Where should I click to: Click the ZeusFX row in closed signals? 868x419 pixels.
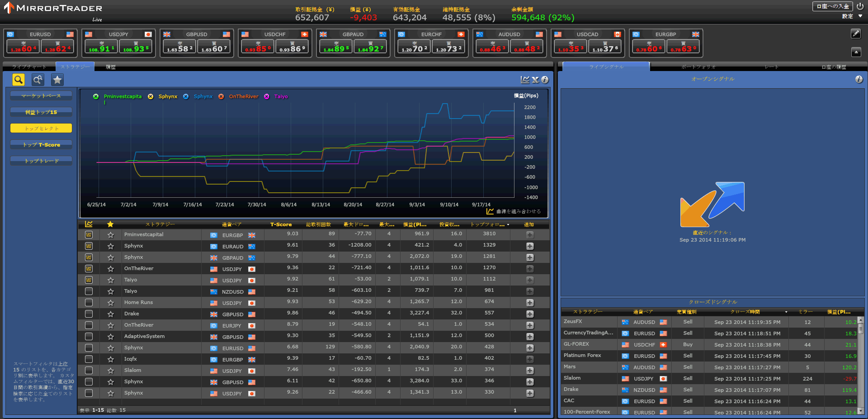pos(709,322)
